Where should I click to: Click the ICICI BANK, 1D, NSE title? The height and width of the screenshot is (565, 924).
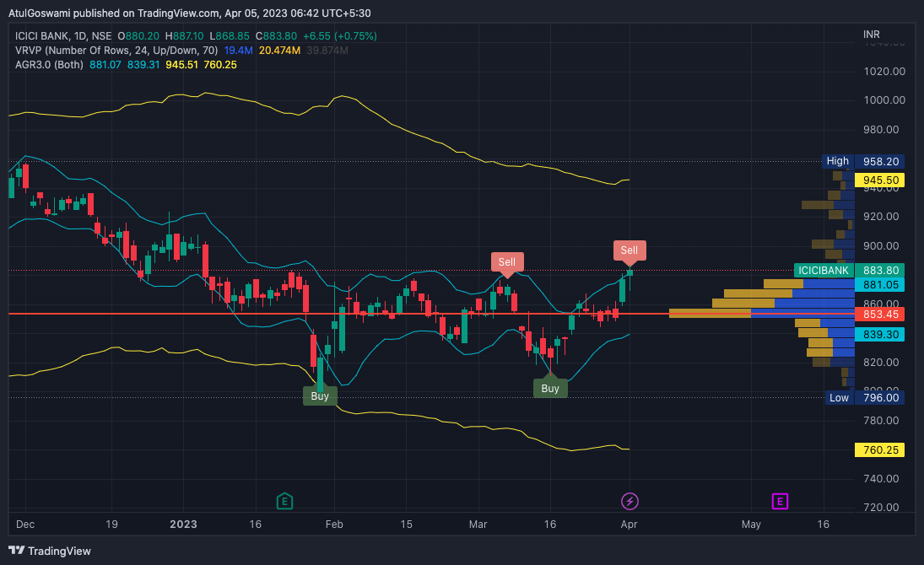click(x=63, y=36)
